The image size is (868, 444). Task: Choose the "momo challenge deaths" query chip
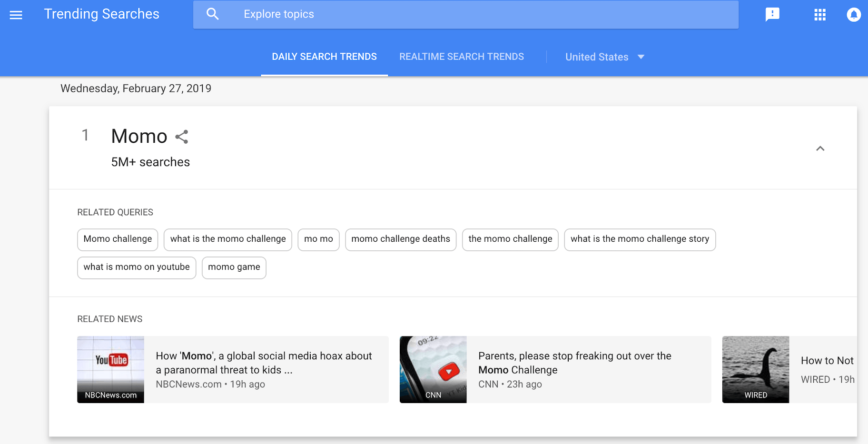pyautogui.click(x=400, y=239)
